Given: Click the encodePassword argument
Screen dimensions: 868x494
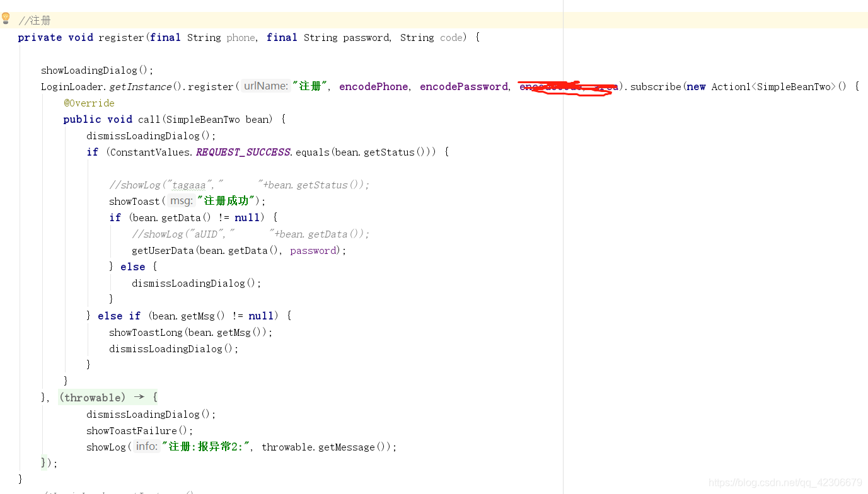Looking at the screenshot, I should (463, 87).
